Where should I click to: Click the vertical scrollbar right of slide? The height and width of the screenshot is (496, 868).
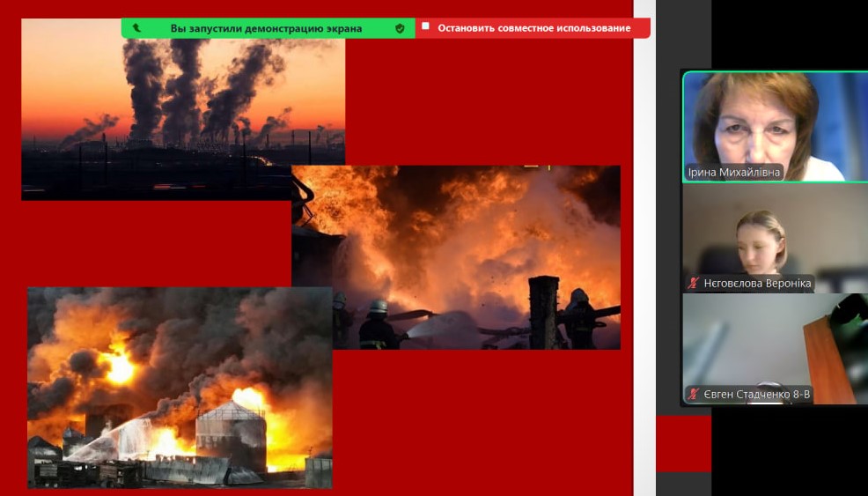coord(644,247)
